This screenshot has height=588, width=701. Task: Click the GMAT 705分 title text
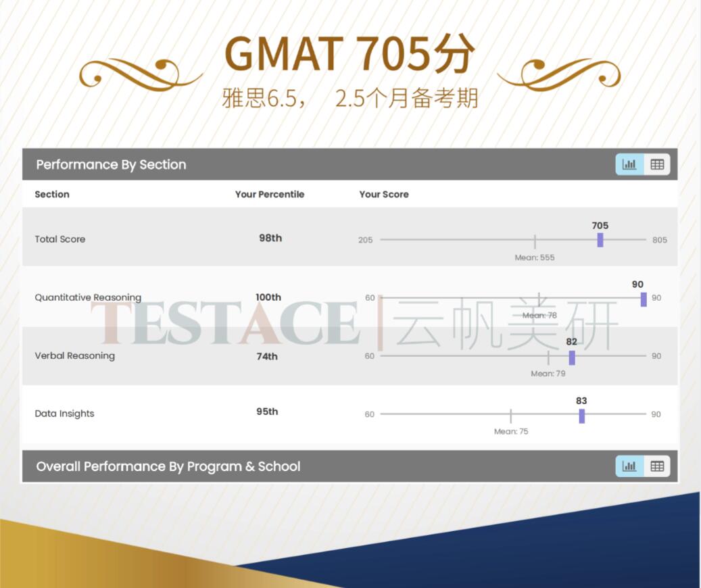(x=349, y=53)
